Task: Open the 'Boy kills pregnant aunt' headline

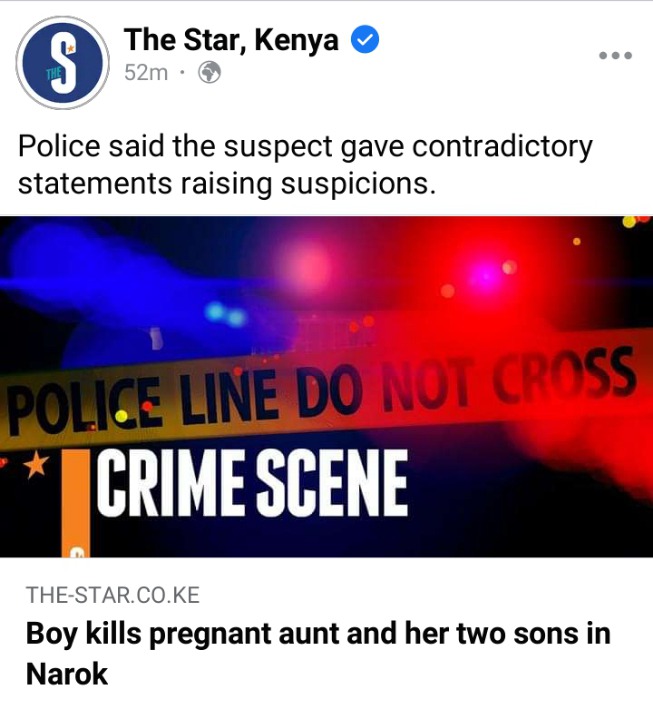Action: coord(318,653)
